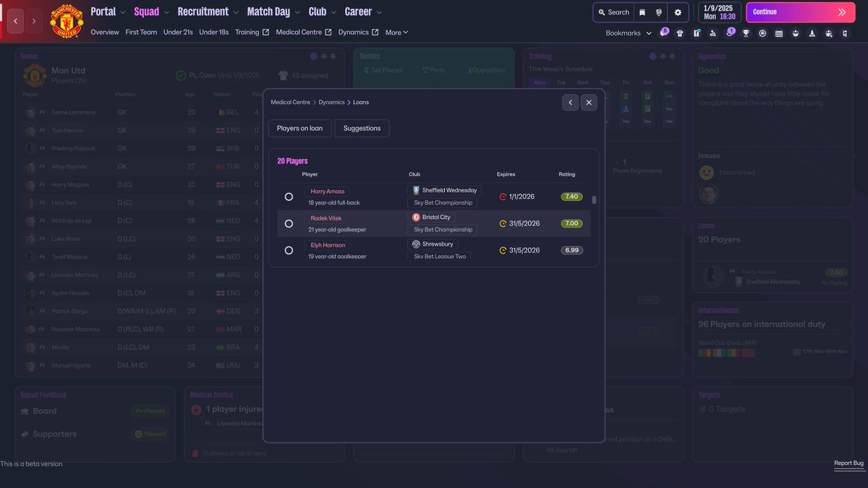Go back with the top-left back arrow
Screen dimensions: 868x488
[16, 21]
